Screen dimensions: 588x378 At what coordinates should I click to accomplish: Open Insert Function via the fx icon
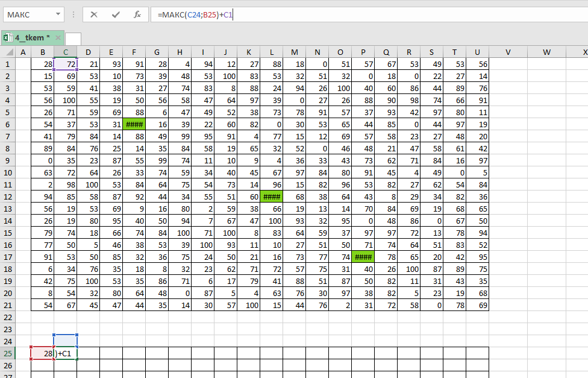click(137, 14)
